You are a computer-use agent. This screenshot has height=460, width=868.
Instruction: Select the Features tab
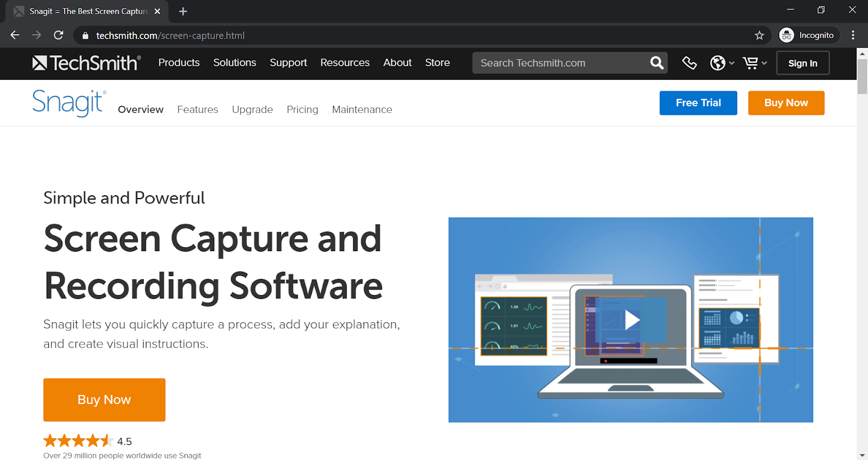[197, 110]
